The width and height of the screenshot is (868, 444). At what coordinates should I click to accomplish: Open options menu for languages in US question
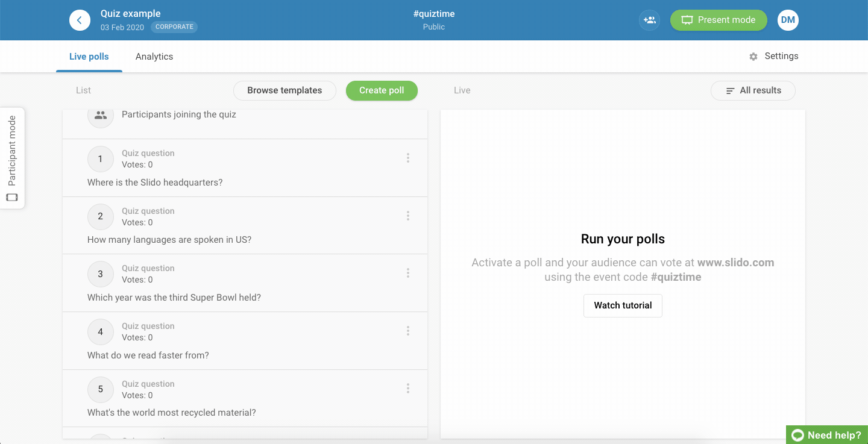pos(408,216)
